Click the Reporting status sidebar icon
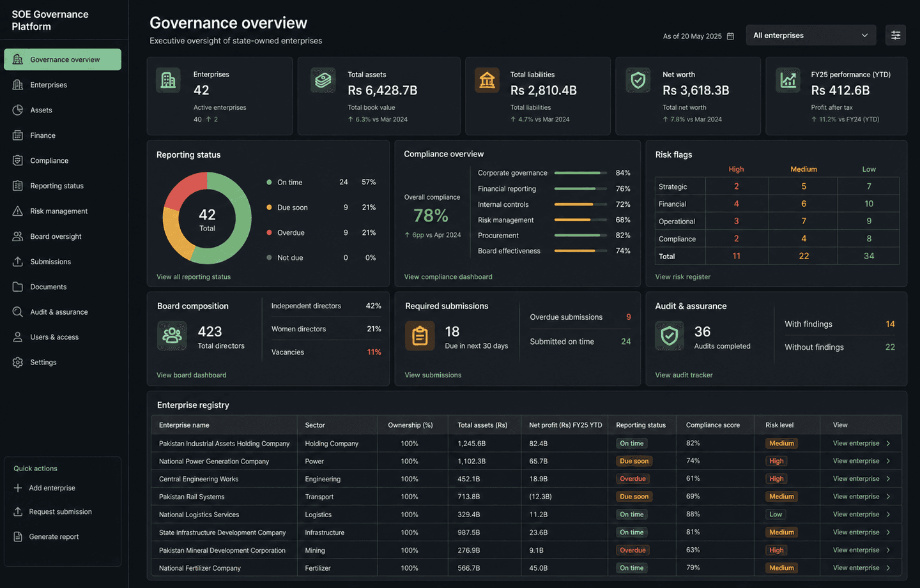 [18, 186]
